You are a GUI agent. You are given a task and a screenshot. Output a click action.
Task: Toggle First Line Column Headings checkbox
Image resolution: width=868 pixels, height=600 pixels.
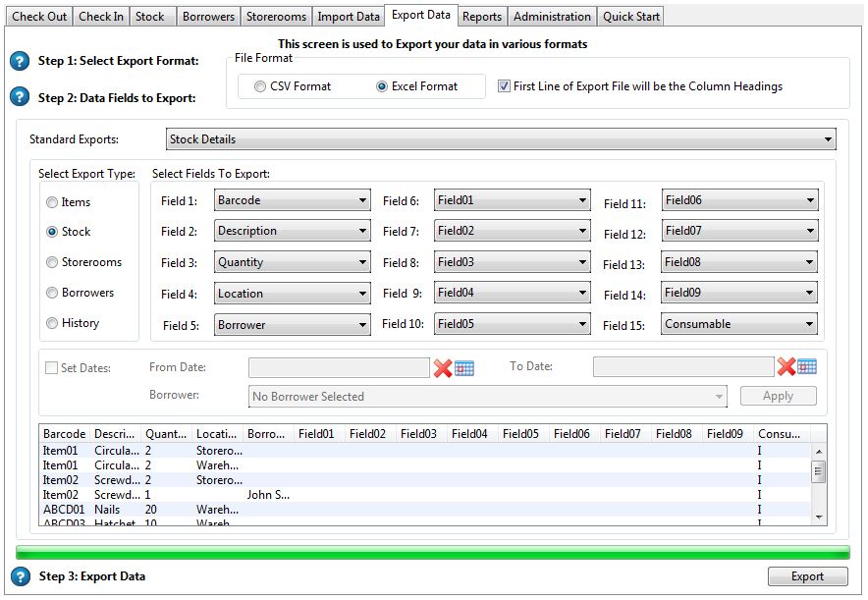coord(505,86)
